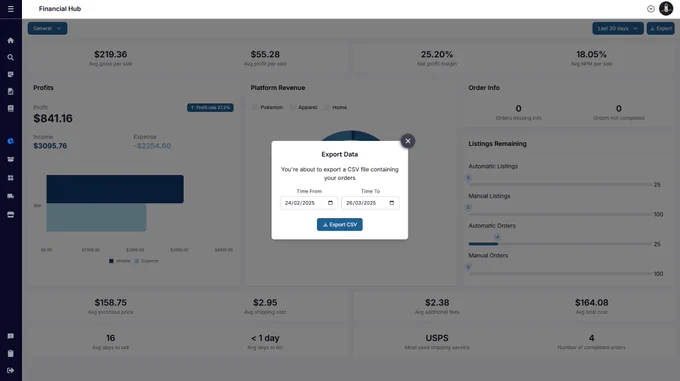Click the 18.05% Avg NPM per sale value
This screenshot has height=381, width=680.
(x=592, y=54)
